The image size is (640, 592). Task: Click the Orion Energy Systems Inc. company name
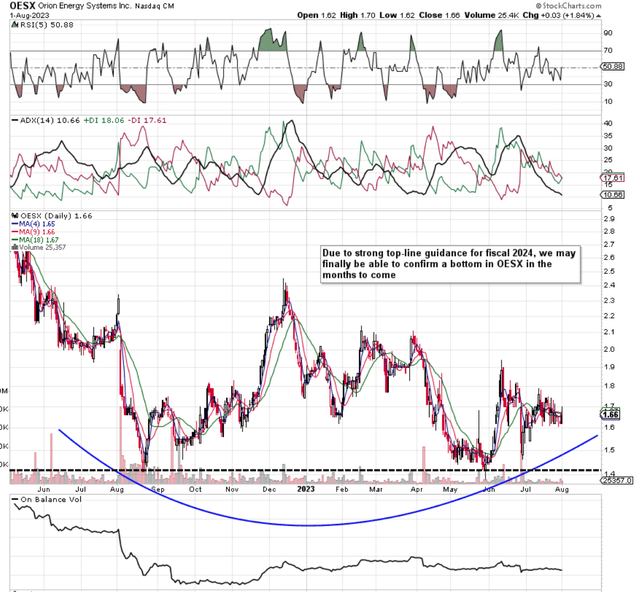point(84,6)
